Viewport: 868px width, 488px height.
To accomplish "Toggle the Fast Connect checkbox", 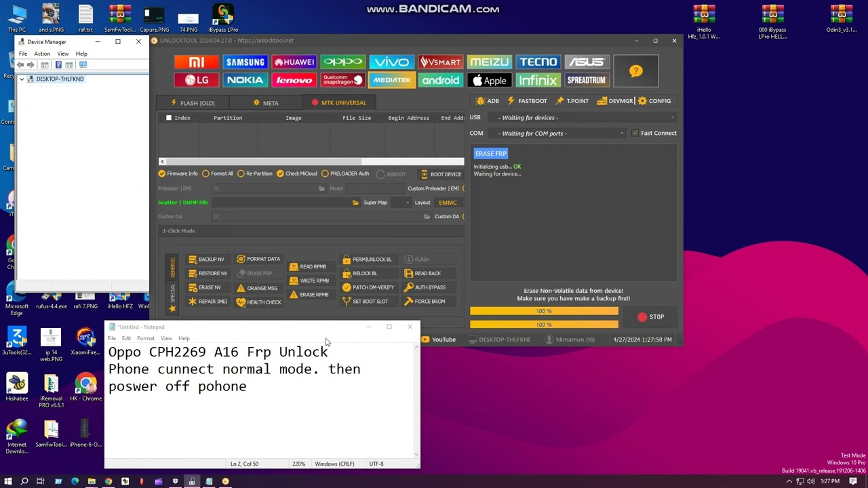I will [635, 134].
